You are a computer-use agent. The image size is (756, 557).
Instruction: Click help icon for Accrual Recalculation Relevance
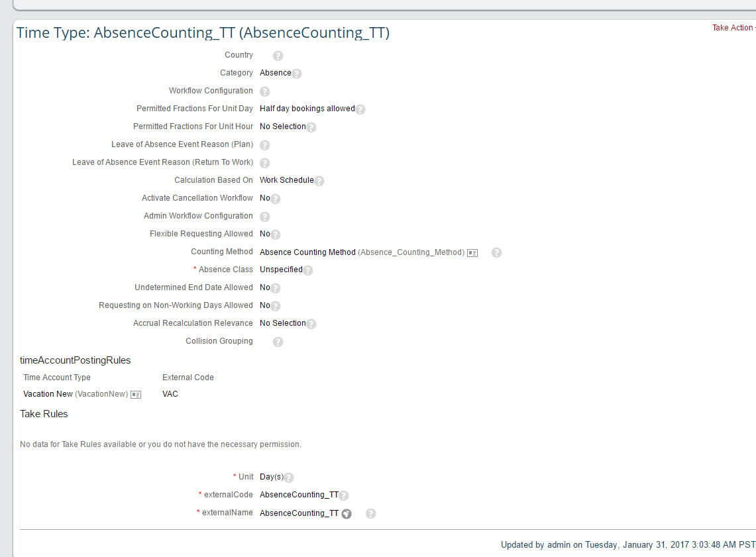click(311, 324)
